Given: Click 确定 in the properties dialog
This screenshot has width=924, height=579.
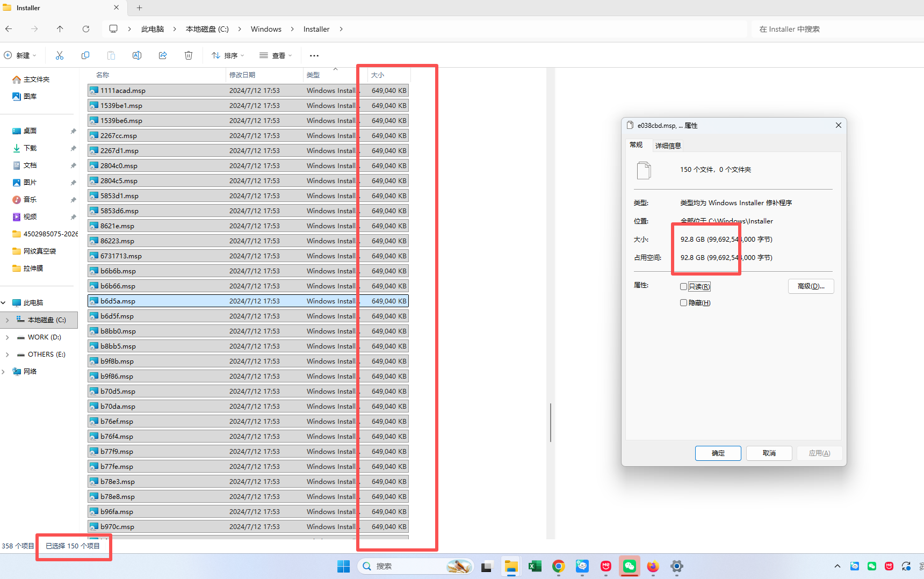Looking at the screenshot, I should 718,453.
